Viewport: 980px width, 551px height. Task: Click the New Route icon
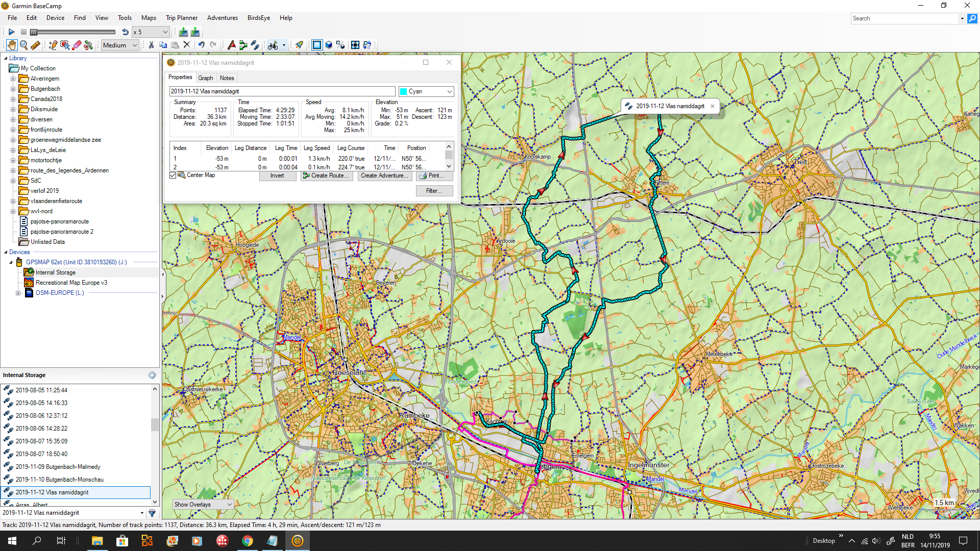point(243,45)
